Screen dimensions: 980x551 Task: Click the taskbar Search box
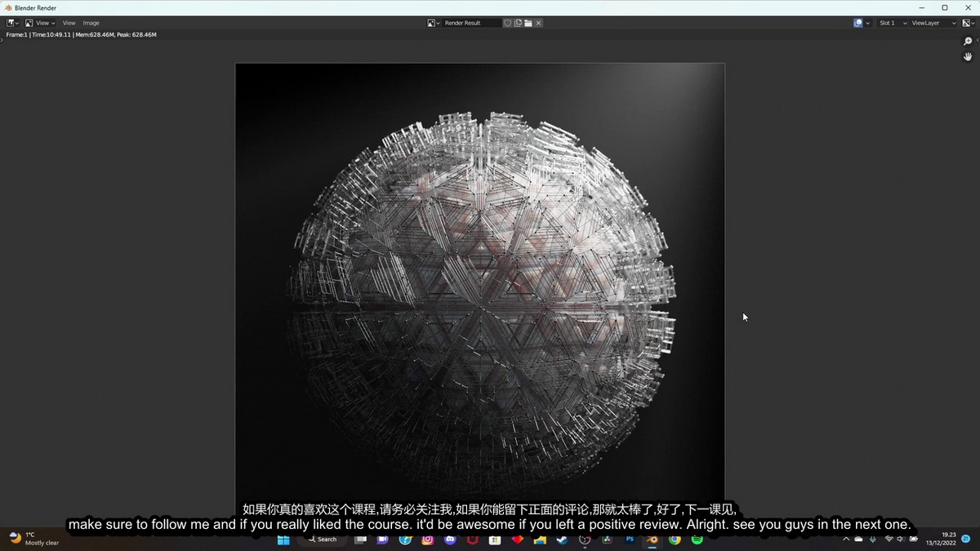[x=322, y=540]
